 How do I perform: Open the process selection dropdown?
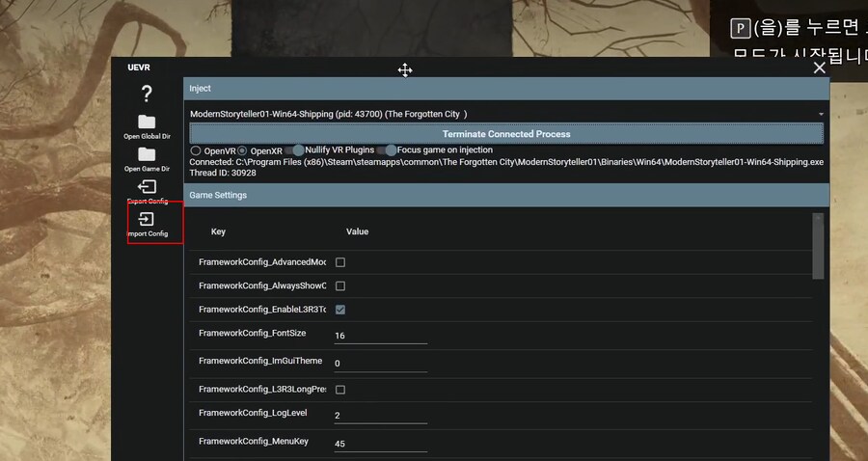coord(506,114)
